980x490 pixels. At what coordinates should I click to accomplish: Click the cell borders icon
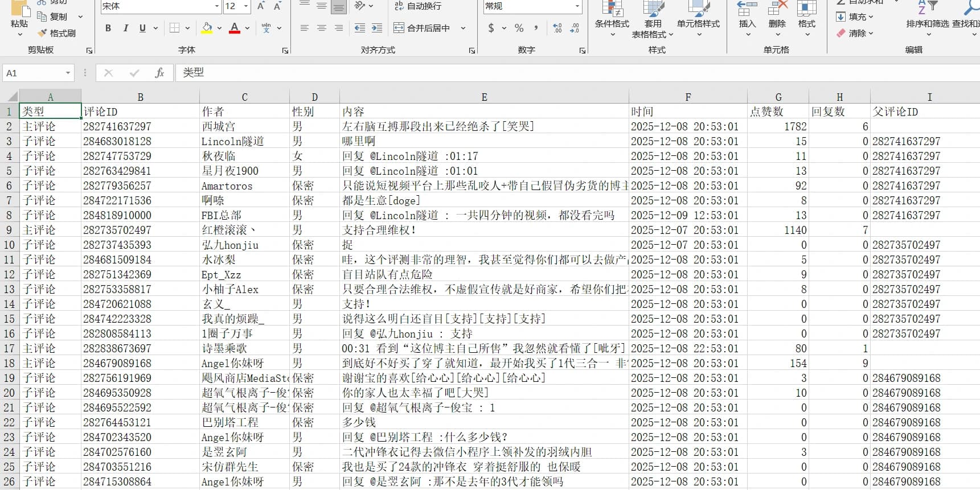(175, 28)
